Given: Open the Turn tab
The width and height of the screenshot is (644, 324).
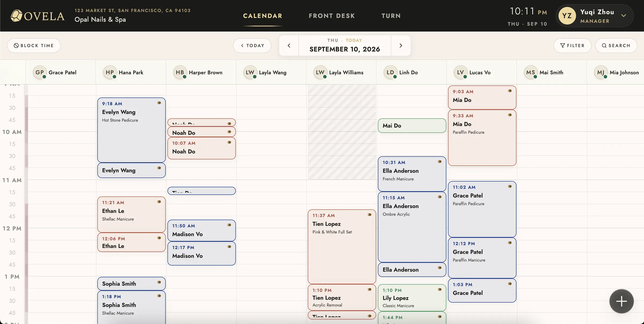Looking at the screenshot, I should click(x=391, y=16).
